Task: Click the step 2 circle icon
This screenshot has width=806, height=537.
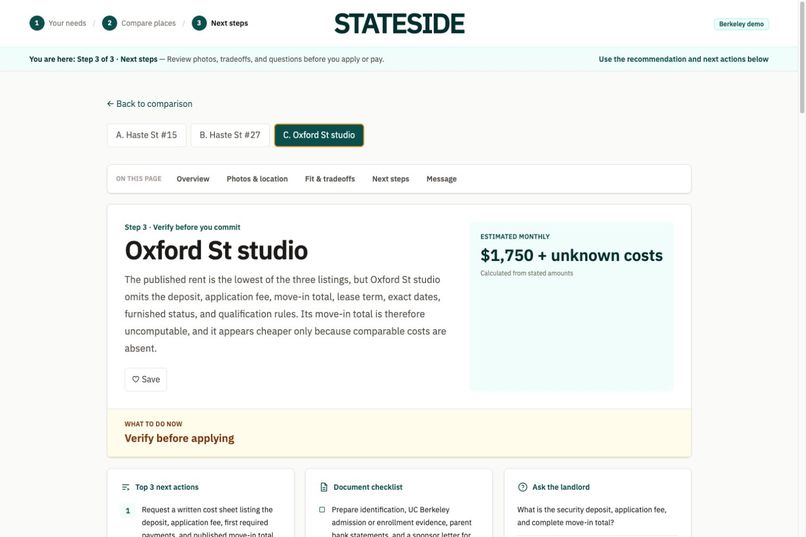Action: [109, 23]
